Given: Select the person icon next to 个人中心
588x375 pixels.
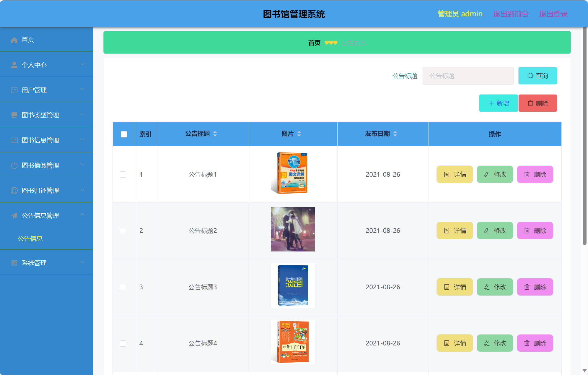Looking at the screenshot, I should (14, 65).
